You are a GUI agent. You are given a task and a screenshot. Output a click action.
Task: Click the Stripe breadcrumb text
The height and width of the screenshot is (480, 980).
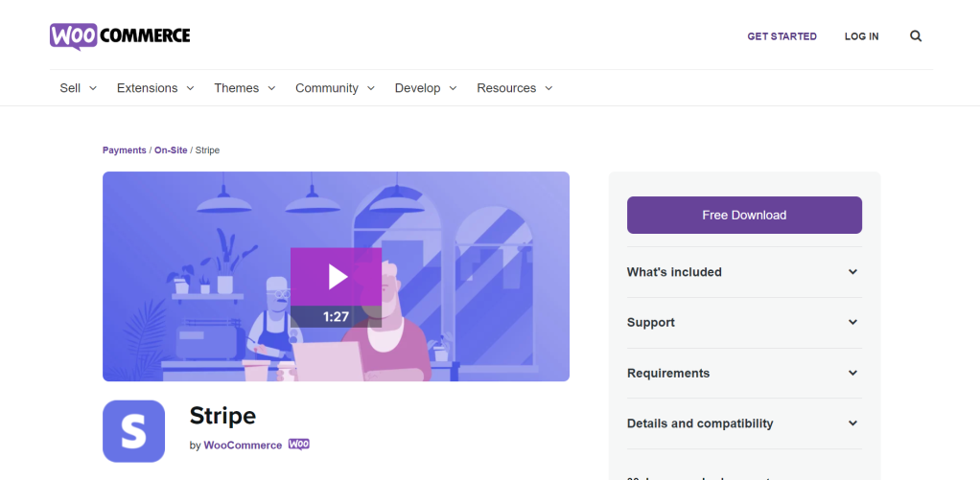(207, 150)
